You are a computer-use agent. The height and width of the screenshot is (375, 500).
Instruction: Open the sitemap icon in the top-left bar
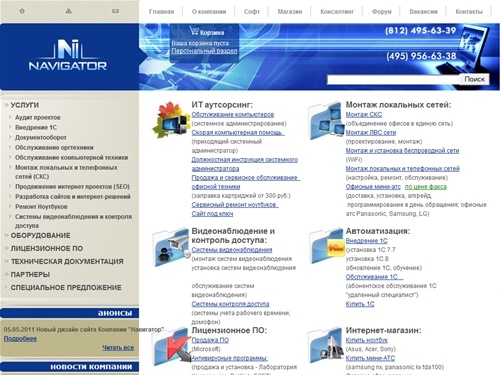[x=69, y=11]
